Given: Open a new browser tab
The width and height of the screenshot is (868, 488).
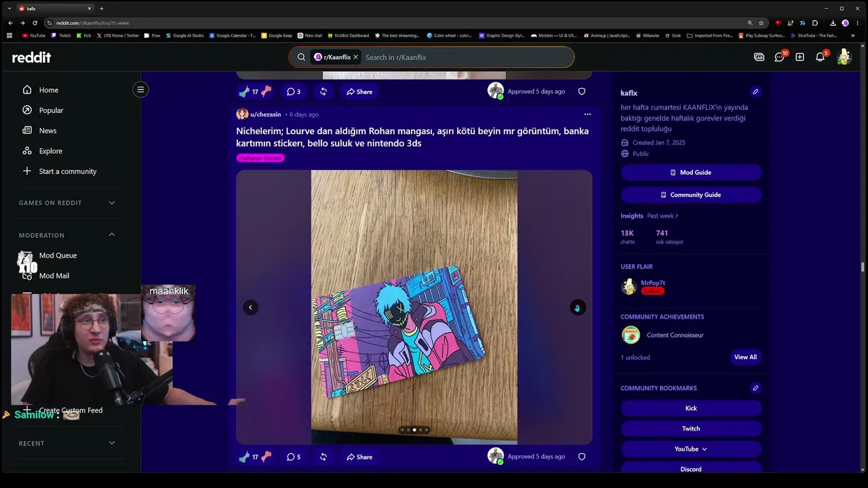Looking at the screenshot, I should (x=102, y=9).
